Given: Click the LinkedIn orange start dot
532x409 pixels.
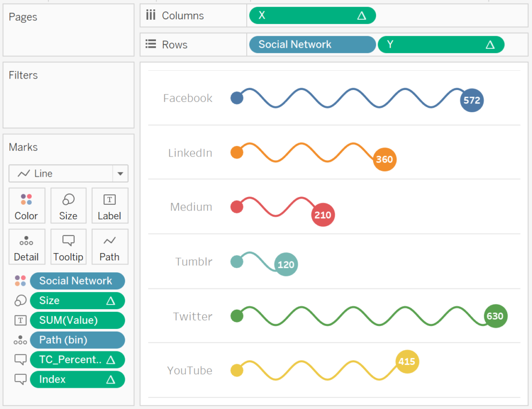Looking at the screenshot, I should [237, 152].
